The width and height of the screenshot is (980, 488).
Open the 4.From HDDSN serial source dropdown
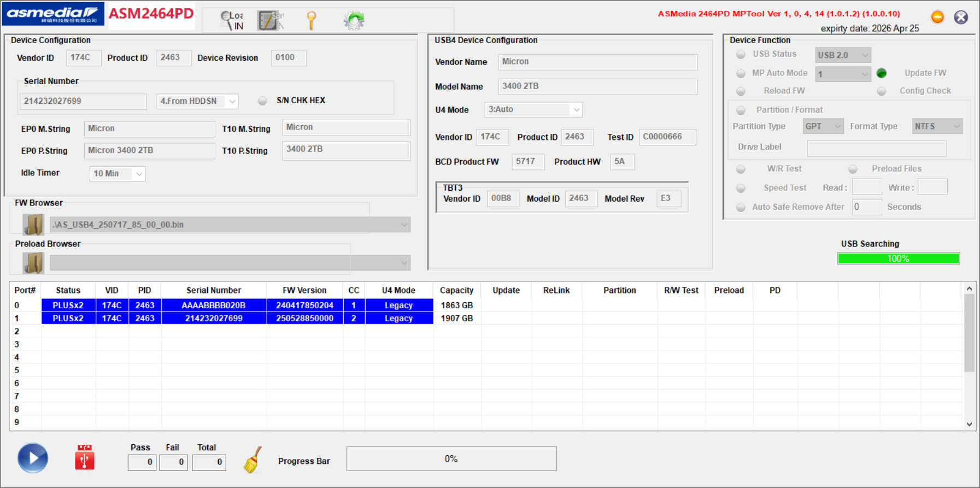(x=197, y=101)
